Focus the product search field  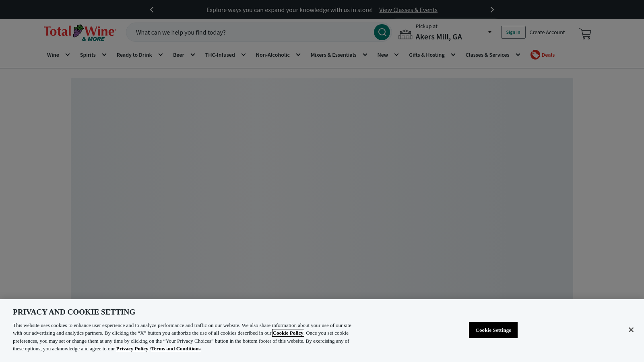point(254,32)
